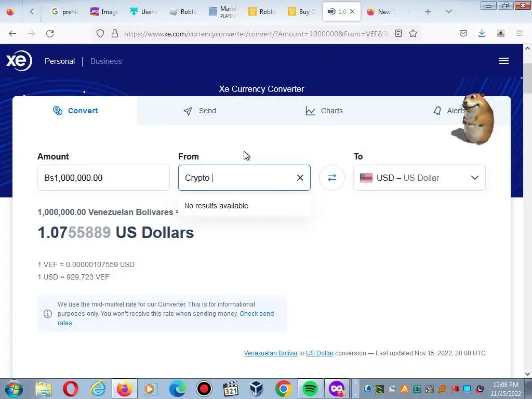Screen dimensions: 532x399
Task: Switch to the Google 'prehis' tab
Action: (64, 12)
